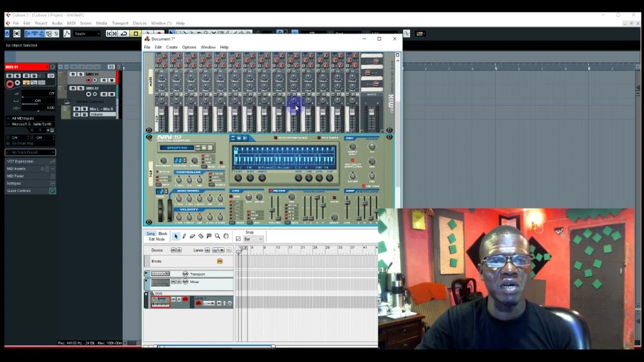The width and height of the screenshot is (644, 362).
Task: Expand the Transport track in Reason sequencer
Action: coord(146,274)
